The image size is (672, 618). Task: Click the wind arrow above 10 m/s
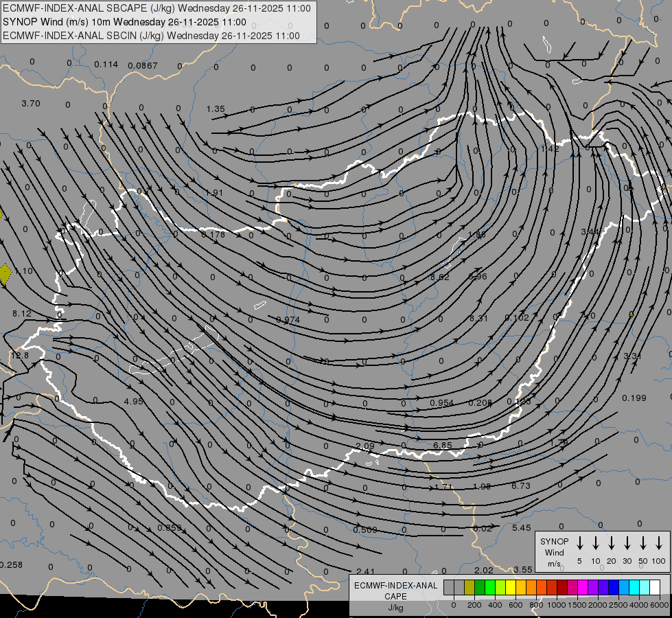coord(595,542)
